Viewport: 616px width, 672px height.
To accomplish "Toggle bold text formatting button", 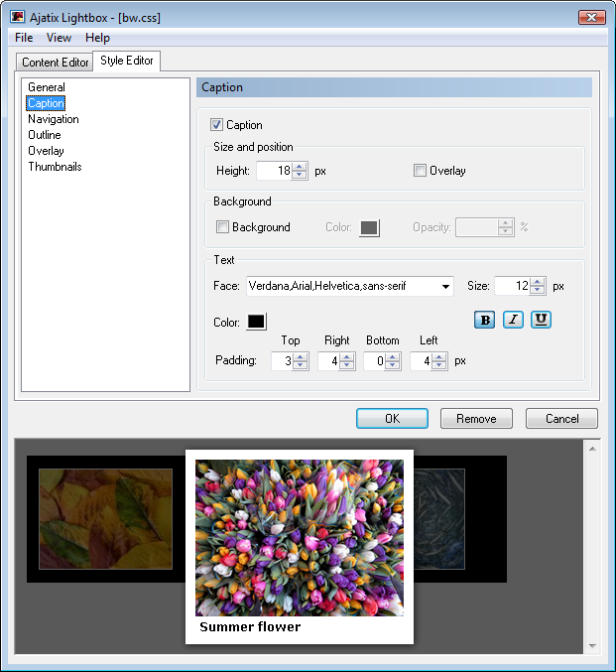I will click(484, 320).
